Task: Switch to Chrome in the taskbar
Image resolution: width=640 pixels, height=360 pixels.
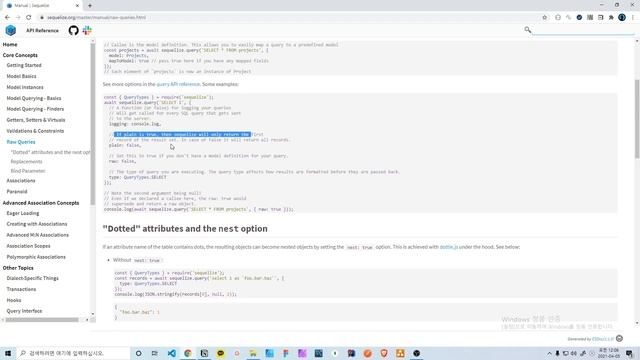Action: click(x=188, y=353)
